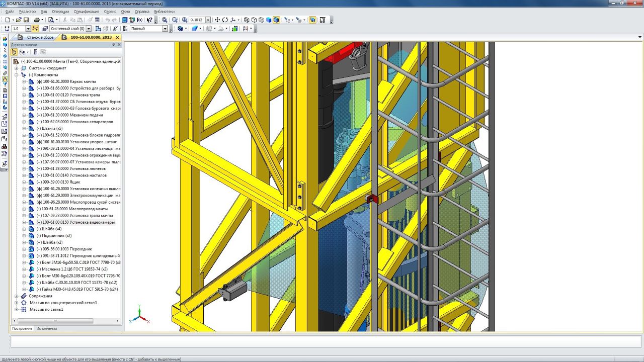This screenshot has height=362, width=644.
Task: Select the Pan view tool
Action: pyautogui.click(x=217, y=20)
